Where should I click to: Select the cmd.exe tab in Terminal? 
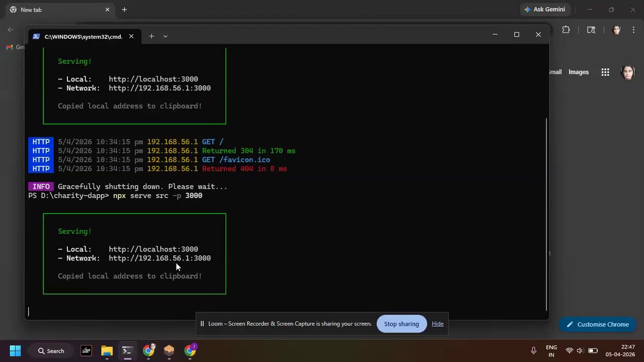coord(83,36)
